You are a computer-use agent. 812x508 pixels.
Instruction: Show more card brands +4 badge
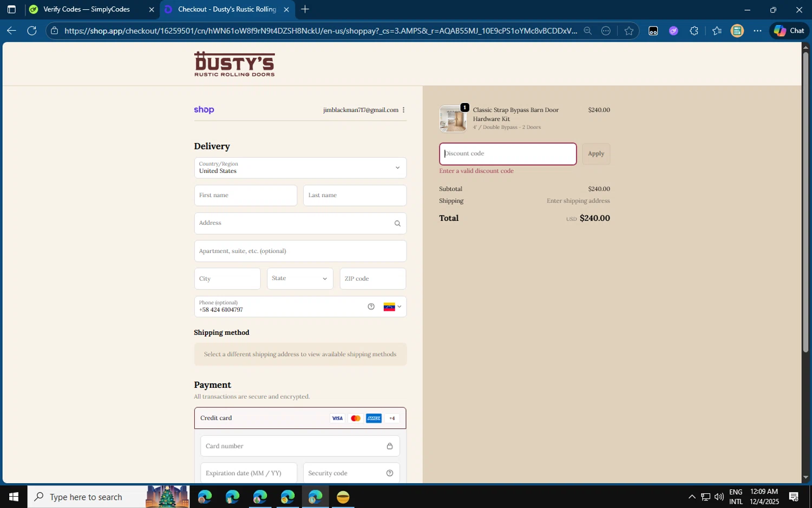click(x=392, y=418)
